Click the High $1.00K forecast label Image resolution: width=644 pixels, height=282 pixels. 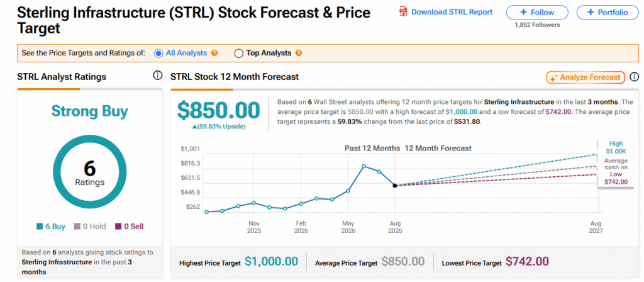click(616, 147)
